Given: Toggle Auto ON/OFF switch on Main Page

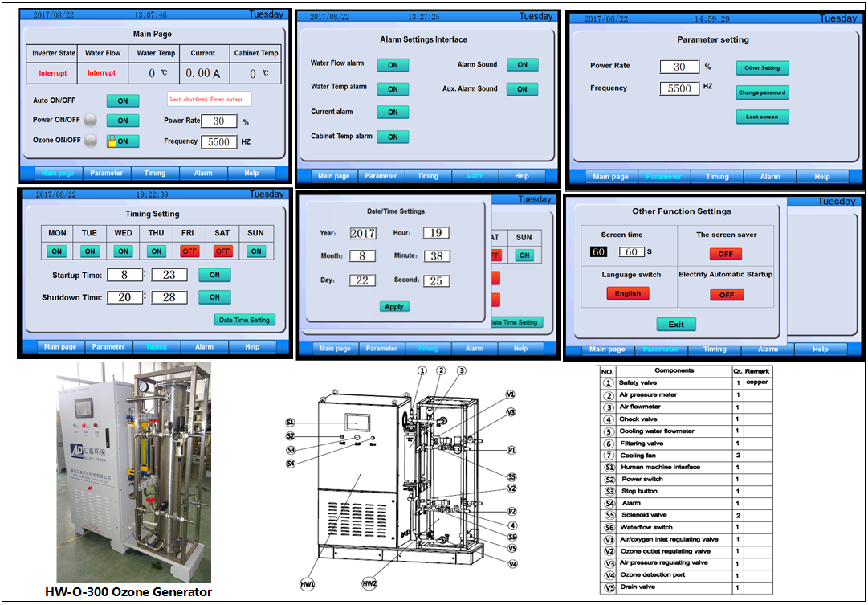Looking at the screenshot, I should tap(123, 100).
